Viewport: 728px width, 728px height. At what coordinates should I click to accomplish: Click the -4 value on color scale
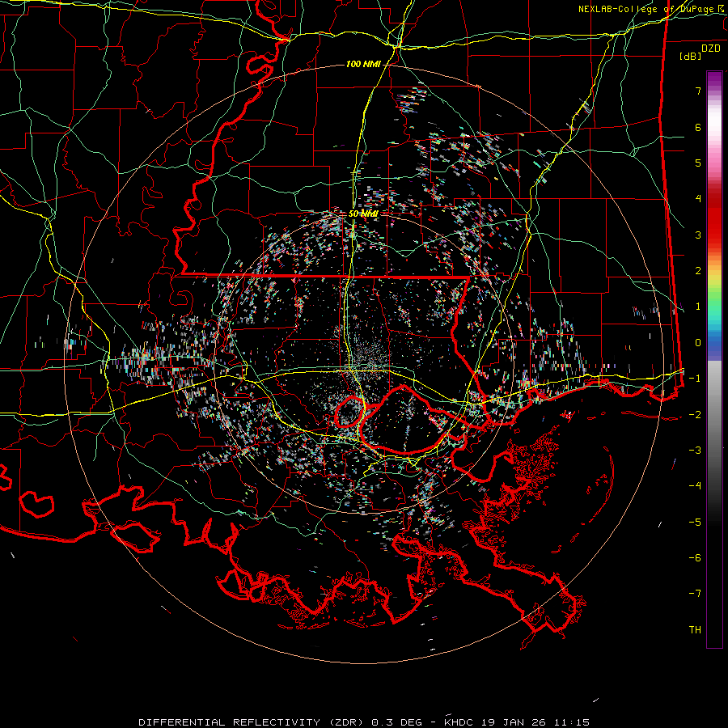[695, 486]
